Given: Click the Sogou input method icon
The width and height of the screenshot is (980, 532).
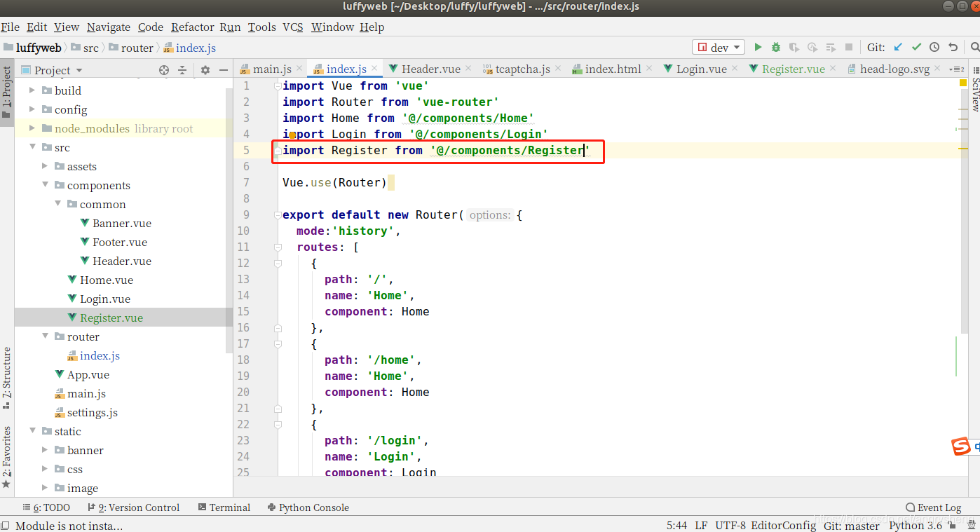Looking at the screenshot, I should point(961,446).
